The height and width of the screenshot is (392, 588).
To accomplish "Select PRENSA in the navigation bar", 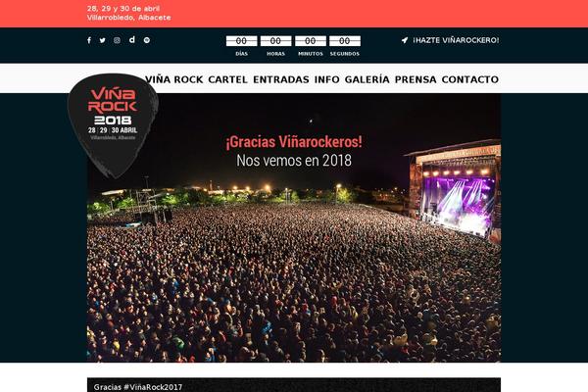I will click(416, 79).
